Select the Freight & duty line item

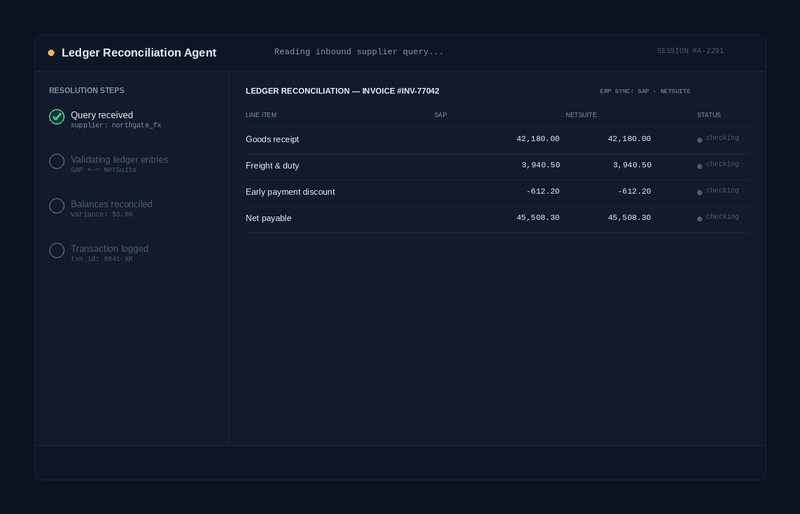[272, 165]
